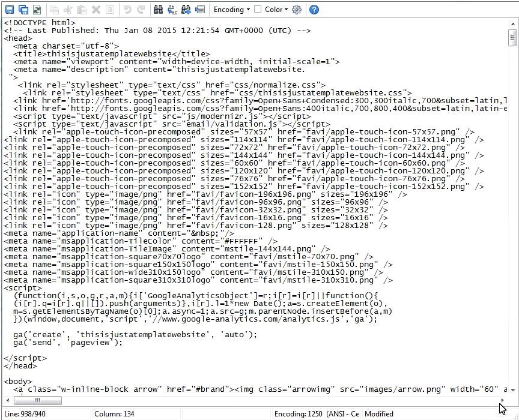Click the Select All icon
Screen dimensions: 519x420
(110, 10)
